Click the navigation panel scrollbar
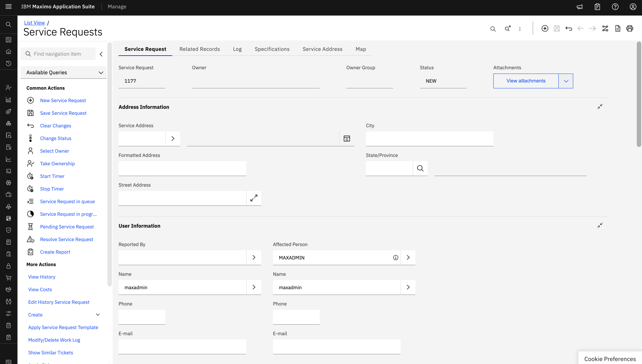The height and width of the screenshot is (364, 642). click(109, 164)
